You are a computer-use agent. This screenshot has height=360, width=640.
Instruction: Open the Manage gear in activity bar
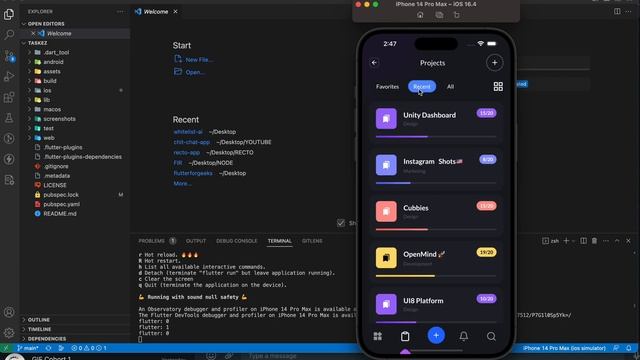point(9,333)
